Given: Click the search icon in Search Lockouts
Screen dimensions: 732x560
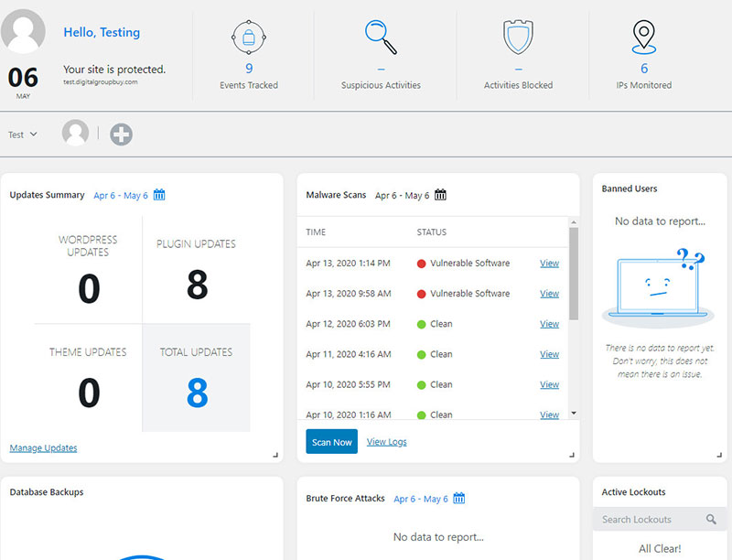Looking at the screenshot, I should [711, 520].
